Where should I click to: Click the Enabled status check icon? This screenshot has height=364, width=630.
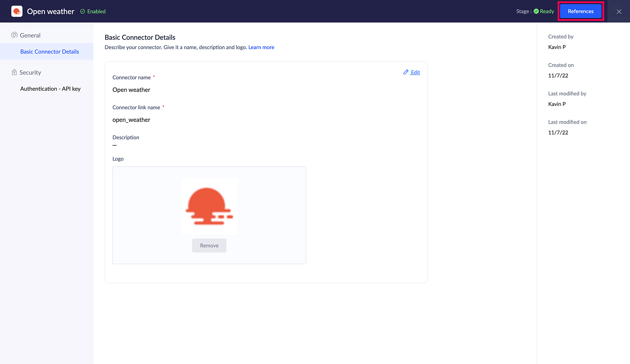click(x=83, y=11)
